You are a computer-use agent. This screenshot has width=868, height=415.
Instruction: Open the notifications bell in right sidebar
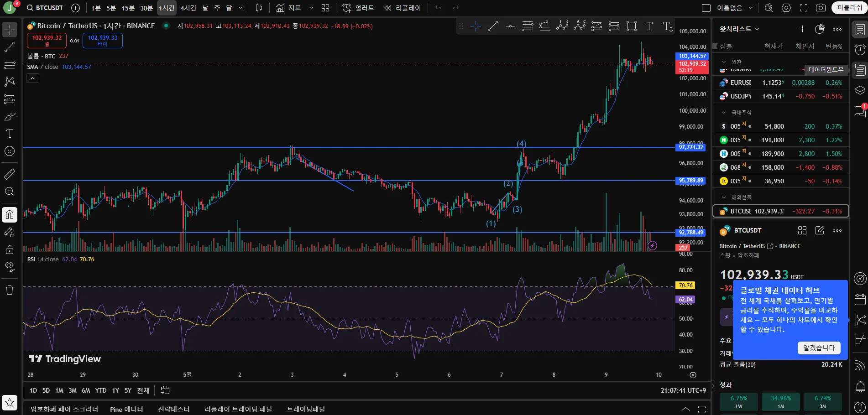(x=860, y=387)
